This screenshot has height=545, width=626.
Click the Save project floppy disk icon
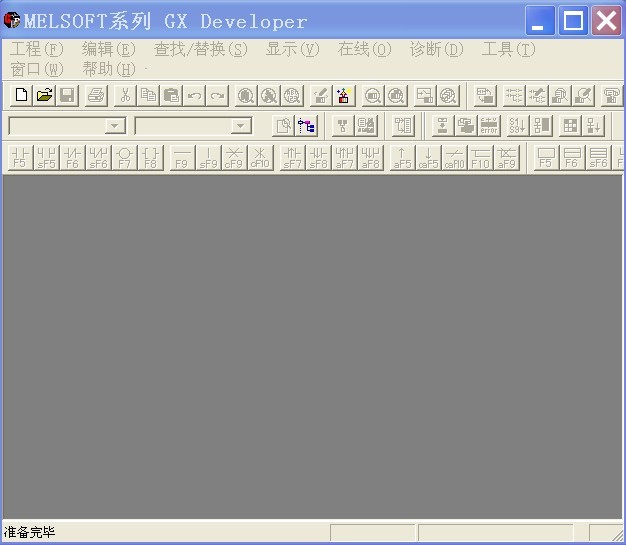click(67, 96)
